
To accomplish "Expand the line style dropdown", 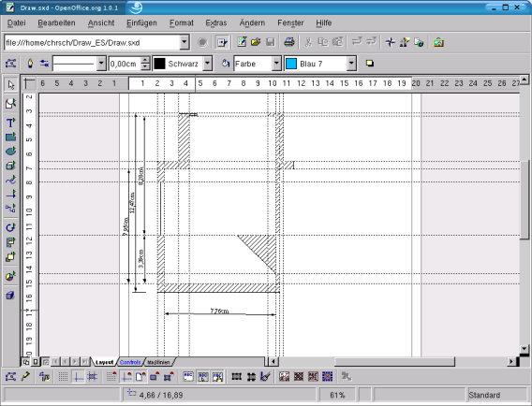I will [x=101, y=64].
